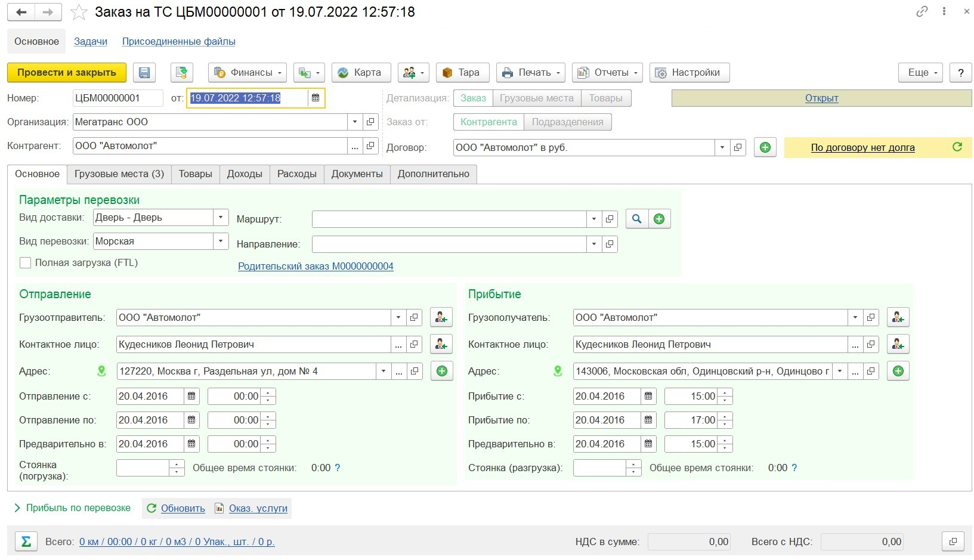Switch to Грузовые места (3) tab
This screenshot has width=974, height=560.
pyautogui.click(x=119, y=174)
